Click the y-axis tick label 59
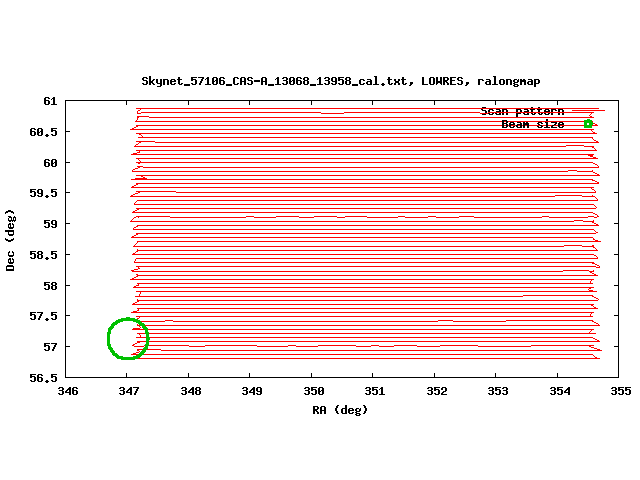 (50, 224)
